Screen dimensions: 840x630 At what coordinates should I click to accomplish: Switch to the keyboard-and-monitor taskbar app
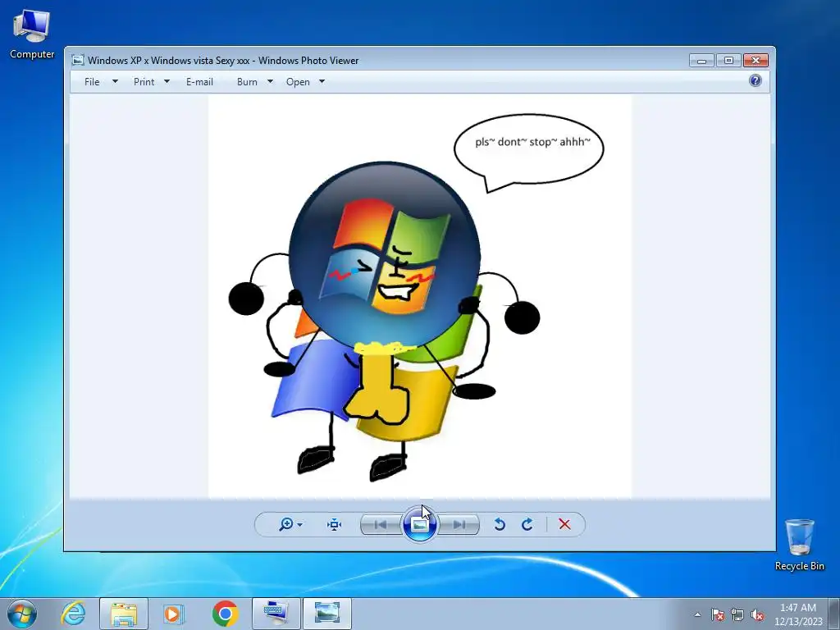click(x=276, y=614)
